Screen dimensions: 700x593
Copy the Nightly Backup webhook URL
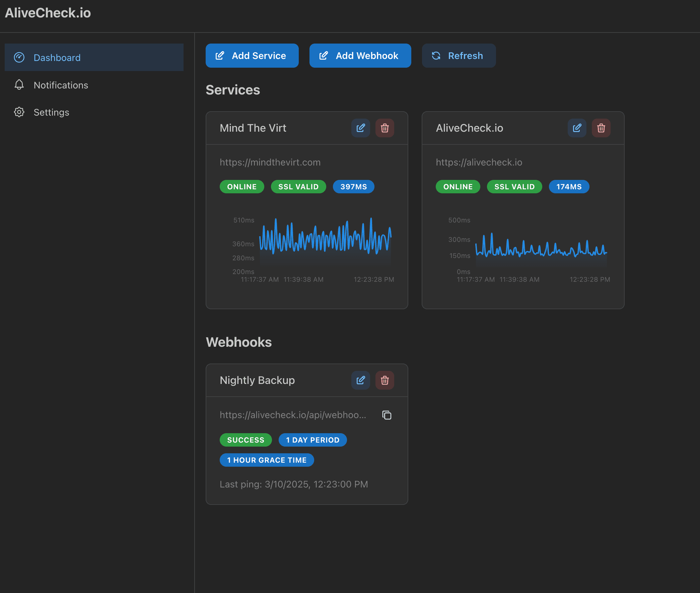(387, 415)
